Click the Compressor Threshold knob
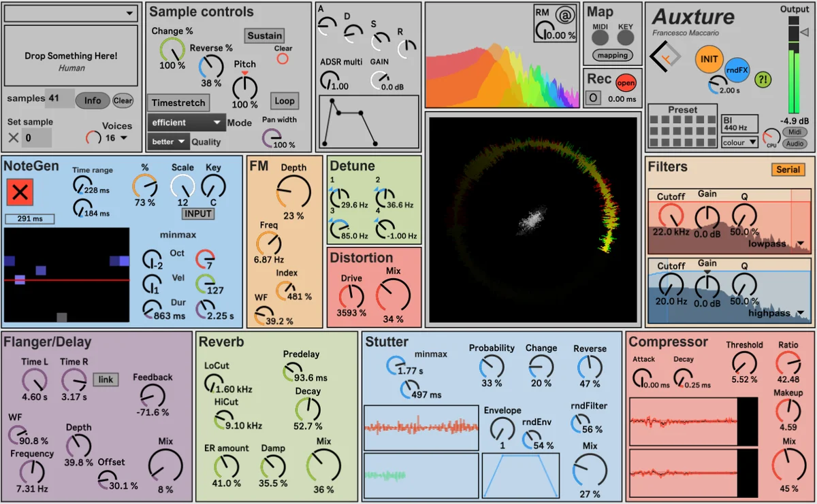This screenshot has height=504, width=817. pyautogui.click(x=744, y=363)
